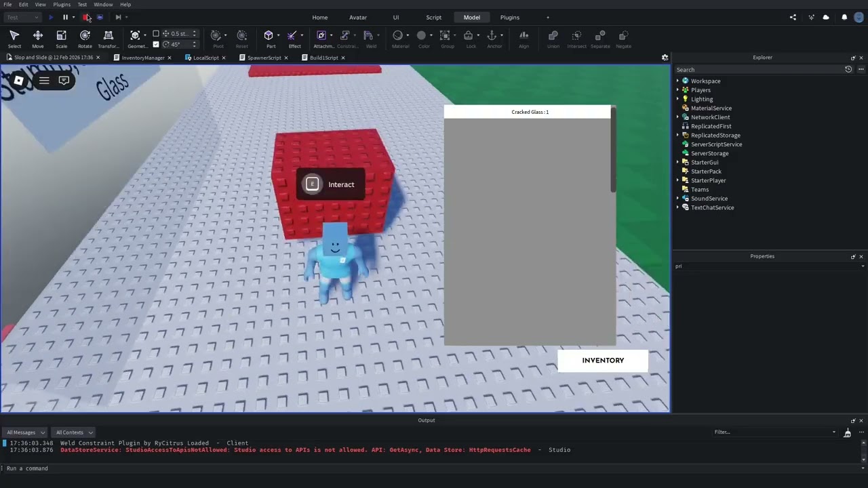Image resolution: width=868 pixels, height=488 pixels.
Task: Click the Output filter field
Action: pos(774,432)
